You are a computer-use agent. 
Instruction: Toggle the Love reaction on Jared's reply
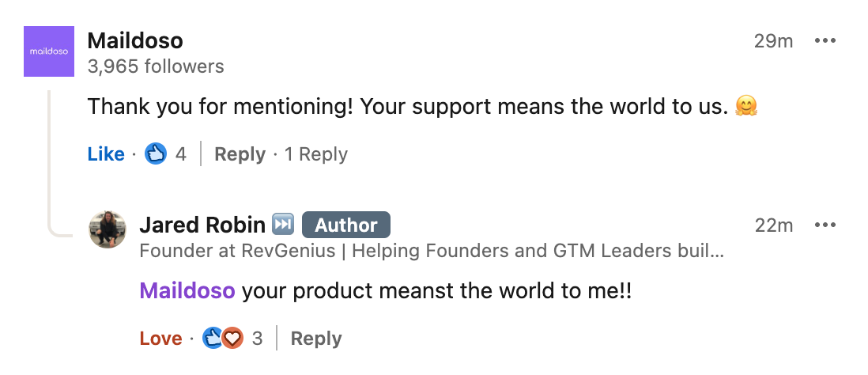160,339
